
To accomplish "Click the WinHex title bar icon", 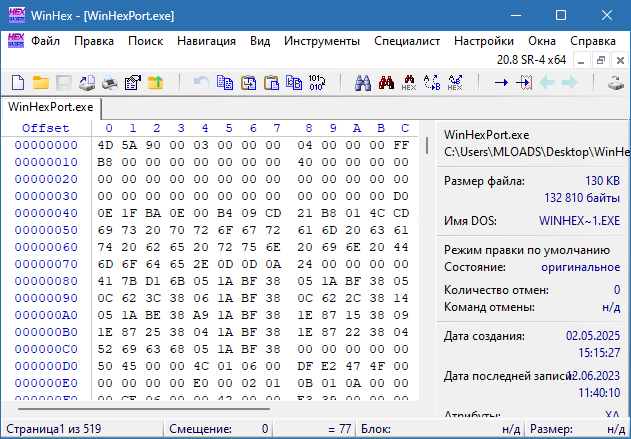I will click(x=16, y=15).
